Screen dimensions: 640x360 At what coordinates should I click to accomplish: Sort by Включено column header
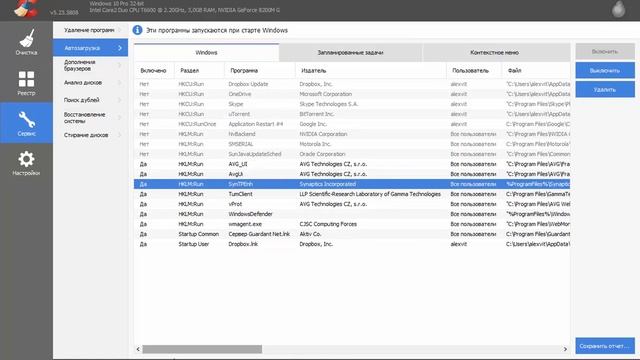coord(154,71)
